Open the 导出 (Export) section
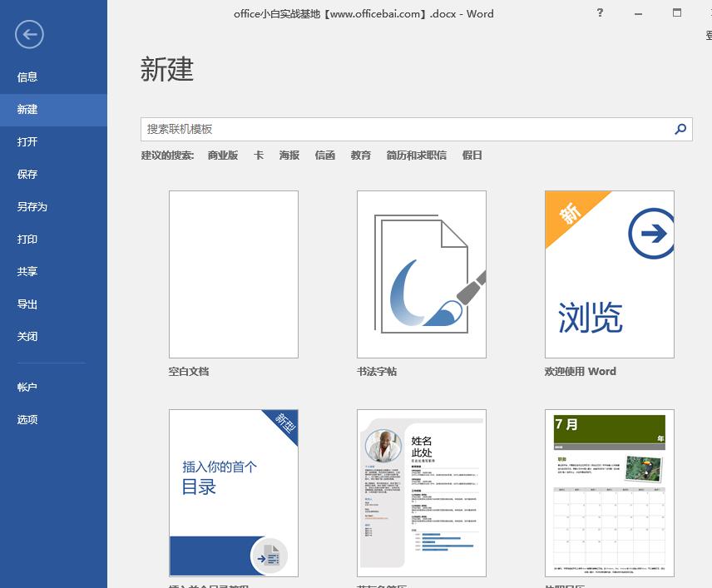 point(27,304)
